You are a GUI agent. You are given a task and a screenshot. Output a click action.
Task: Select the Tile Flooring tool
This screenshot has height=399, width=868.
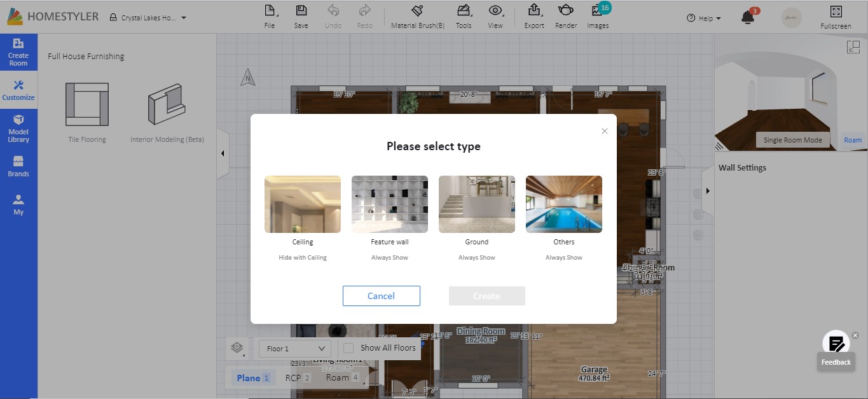pos(87,105)
